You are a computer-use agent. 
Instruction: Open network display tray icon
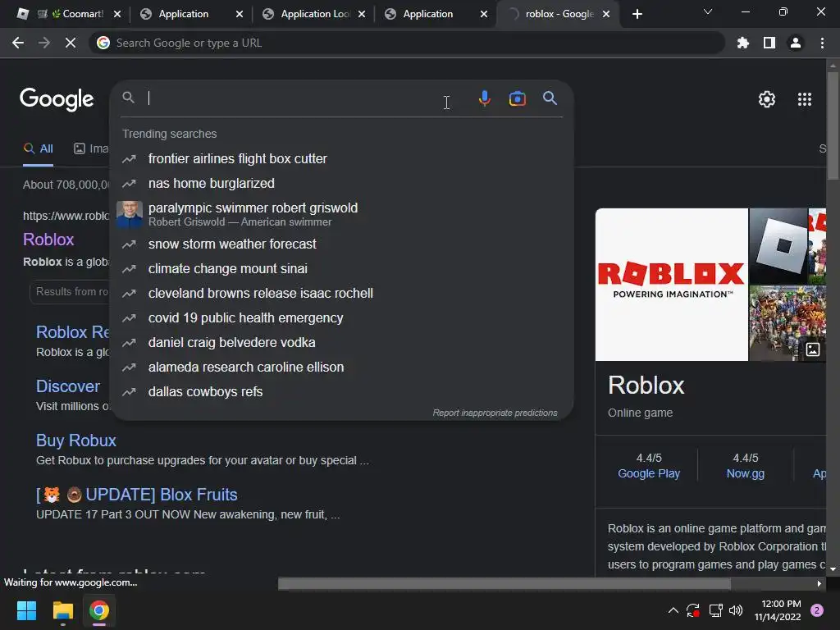click(715, 610)
